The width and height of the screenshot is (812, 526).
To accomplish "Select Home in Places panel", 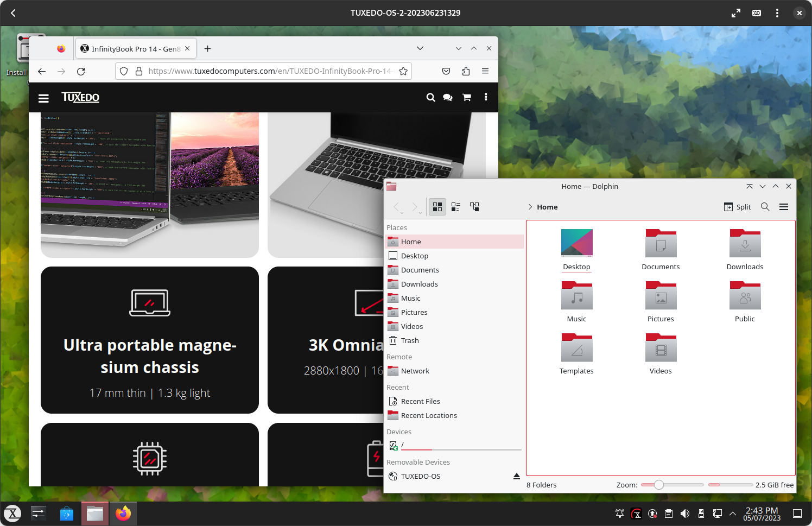I will pyautogui.click(x=454, y=242).
